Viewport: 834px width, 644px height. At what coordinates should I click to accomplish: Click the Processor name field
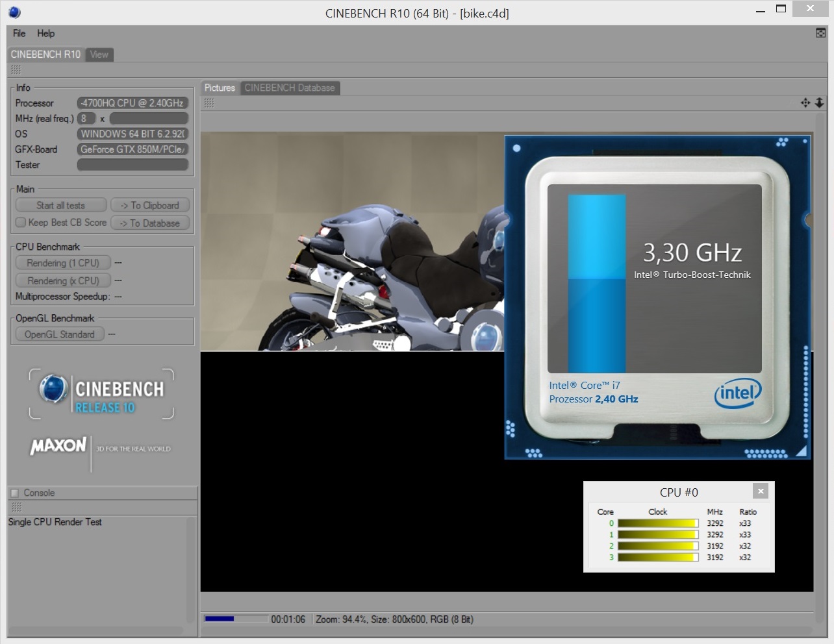point(133,103)
